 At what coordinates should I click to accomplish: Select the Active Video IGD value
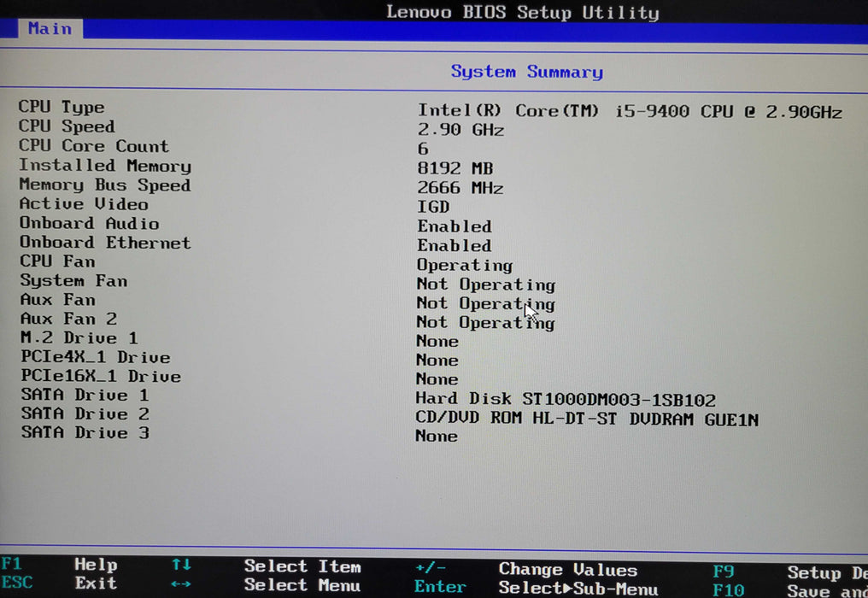(x=433, y=208)
